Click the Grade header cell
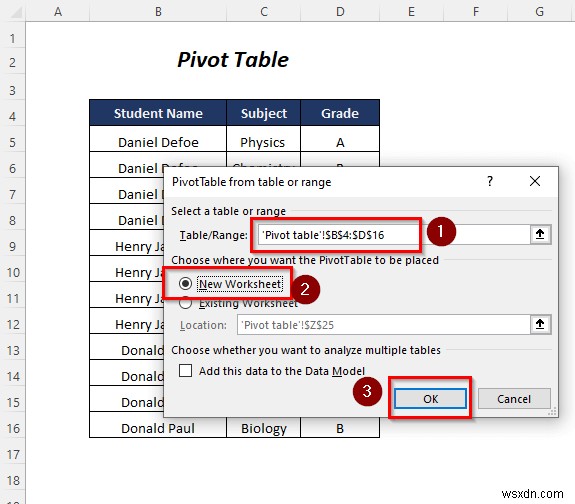Image resolution: width=575 pixels, height=504 pixels. tap(340, 113)
